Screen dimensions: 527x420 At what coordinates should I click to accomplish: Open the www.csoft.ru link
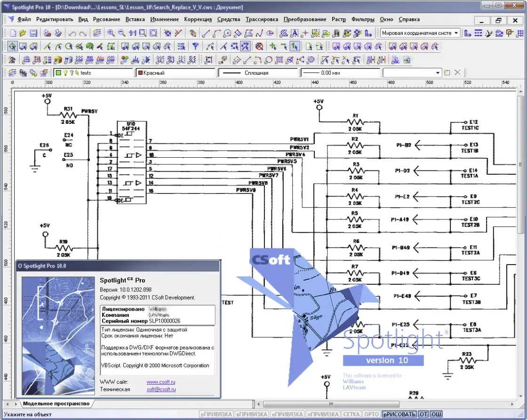tap(161, 382)
